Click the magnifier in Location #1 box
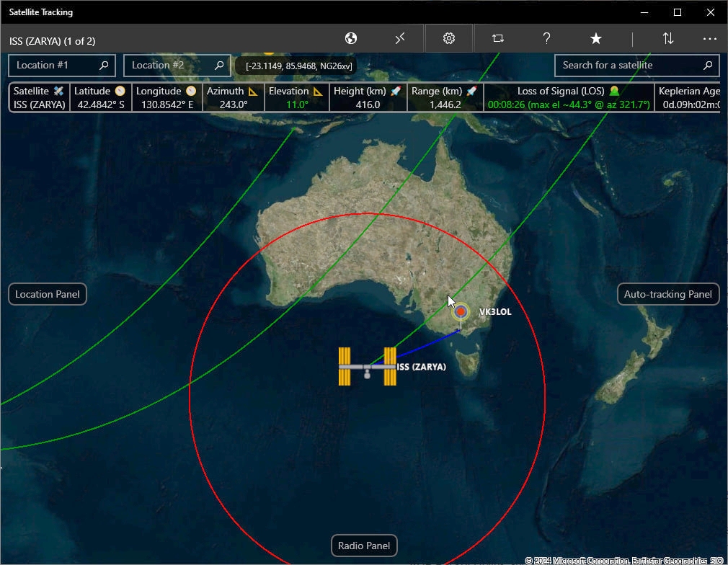Viewport: 728px width, 565px height. pos(104,66)
